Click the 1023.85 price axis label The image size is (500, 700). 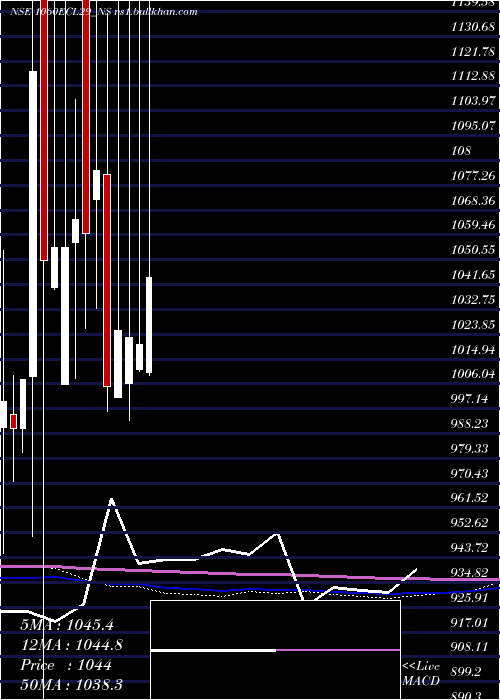473,324
